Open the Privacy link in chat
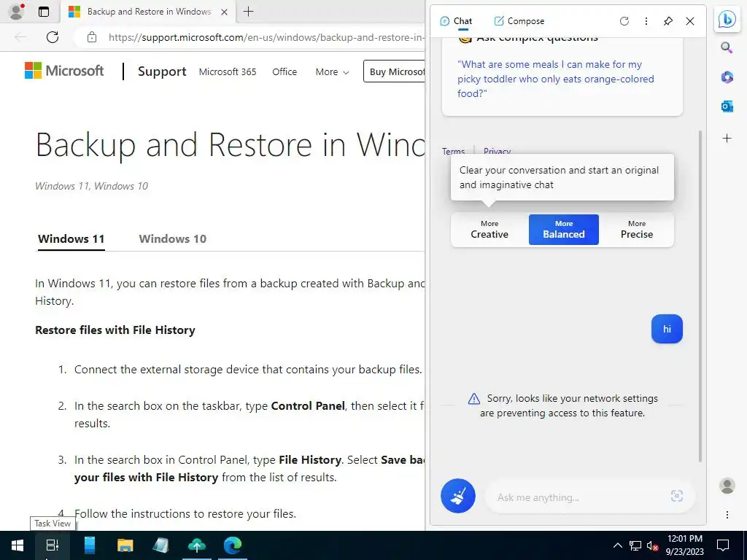The width and height of the screenshot is (747, 560). click(497, 151)
